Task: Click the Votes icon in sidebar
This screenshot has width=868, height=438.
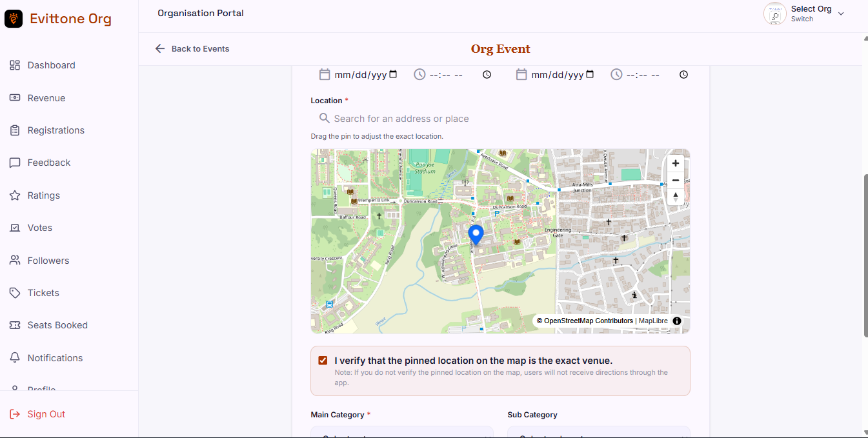Action: (15, 228)
